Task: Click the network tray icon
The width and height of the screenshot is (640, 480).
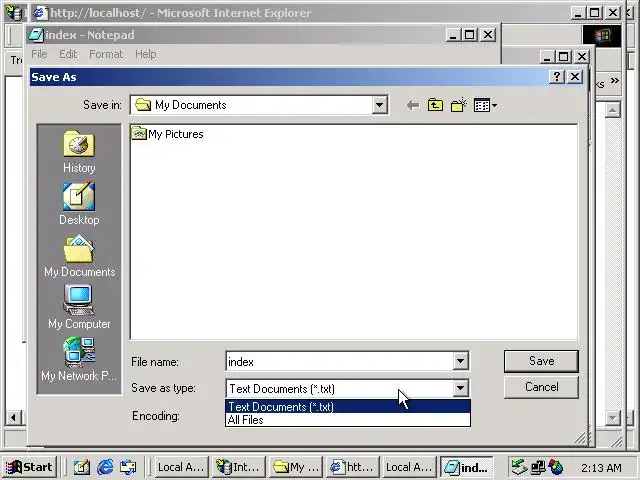Action: point(538,467)
